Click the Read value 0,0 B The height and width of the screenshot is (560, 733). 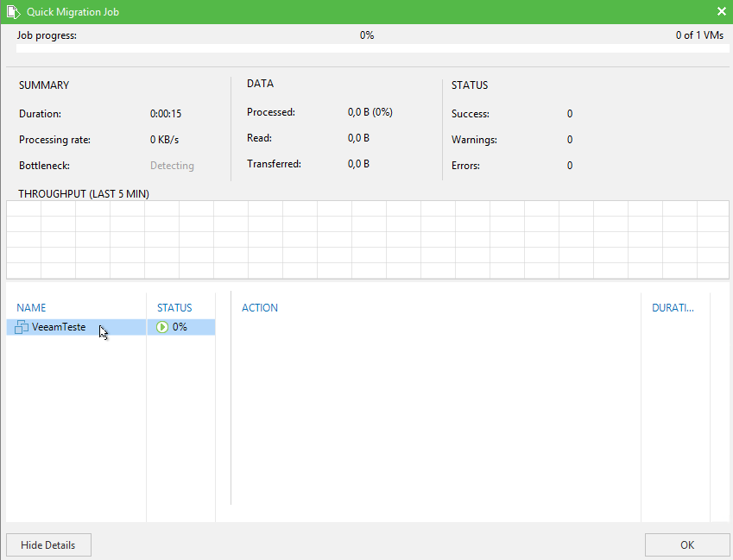click(x=358, y=138)
